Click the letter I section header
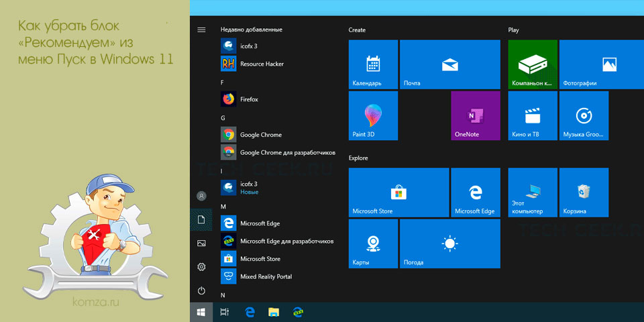The height and width of the screenshot is (322, 644). (221, 171)
